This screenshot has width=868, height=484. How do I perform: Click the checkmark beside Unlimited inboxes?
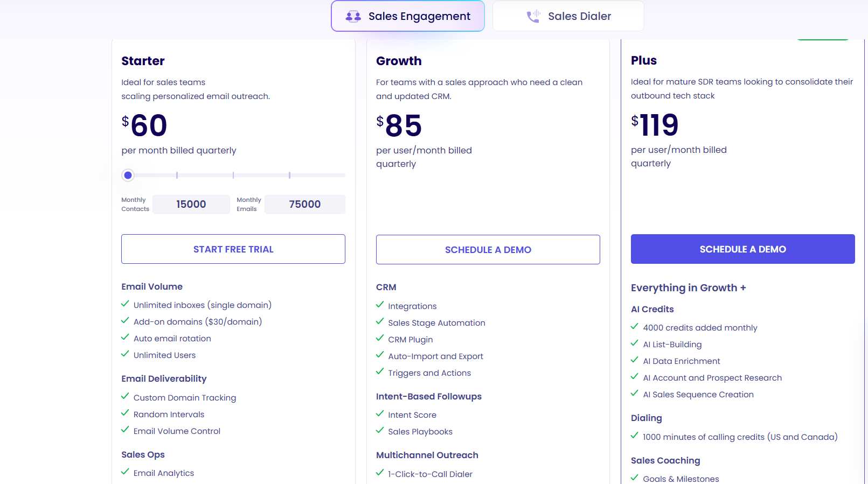[x=125, y=304]
